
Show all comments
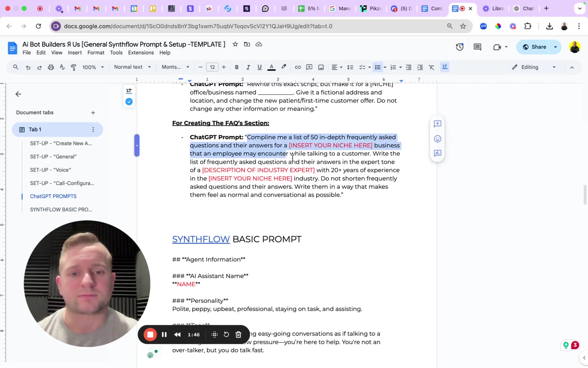[477, 47]
